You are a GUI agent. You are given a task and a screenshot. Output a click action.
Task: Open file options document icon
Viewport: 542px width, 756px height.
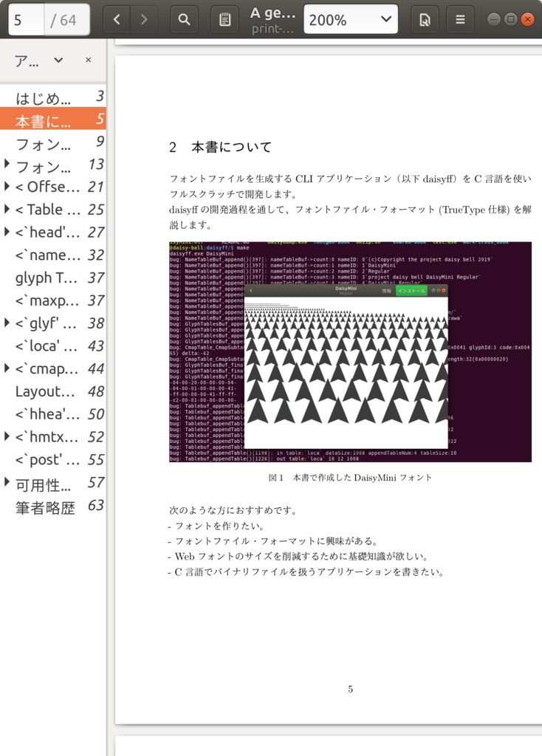425,19
